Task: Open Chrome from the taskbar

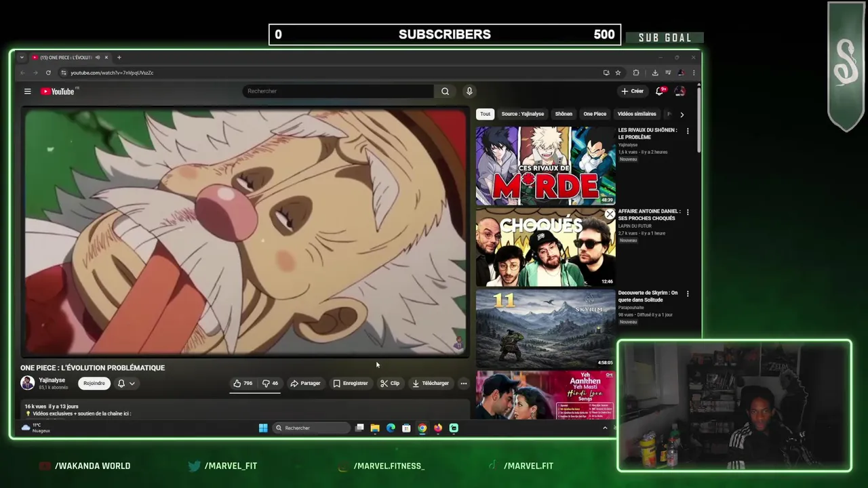Action: [422, 428]
